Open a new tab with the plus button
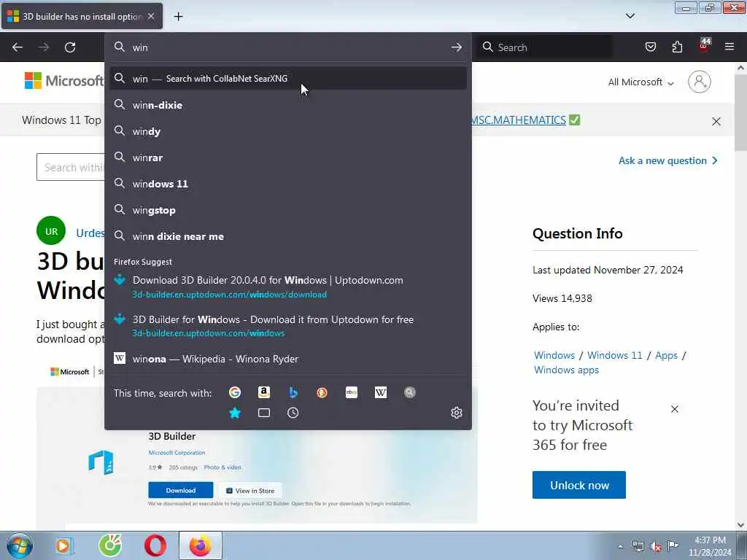Screen dimensions: 747x560 point(178,17)
